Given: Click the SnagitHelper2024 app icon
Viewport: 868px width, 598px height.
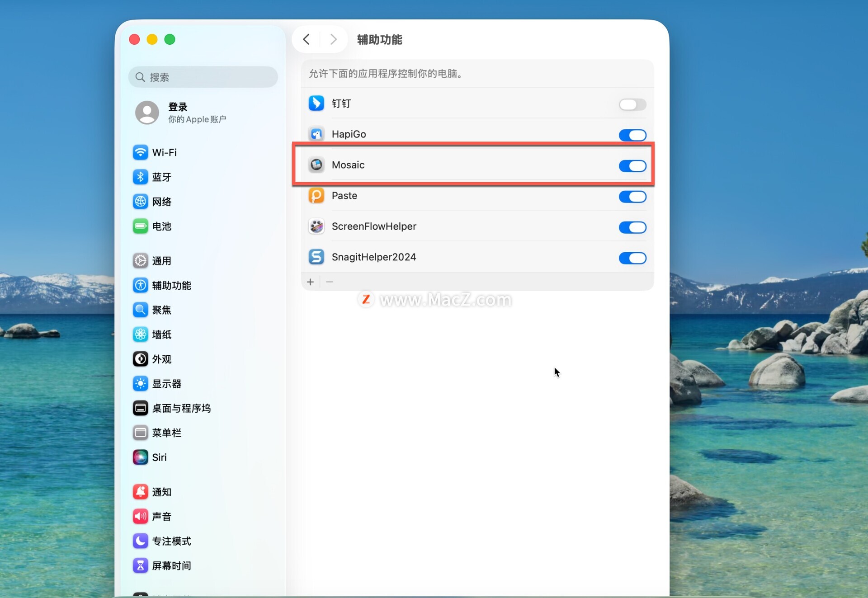Looking at the screenshot, I should [316, 257].
